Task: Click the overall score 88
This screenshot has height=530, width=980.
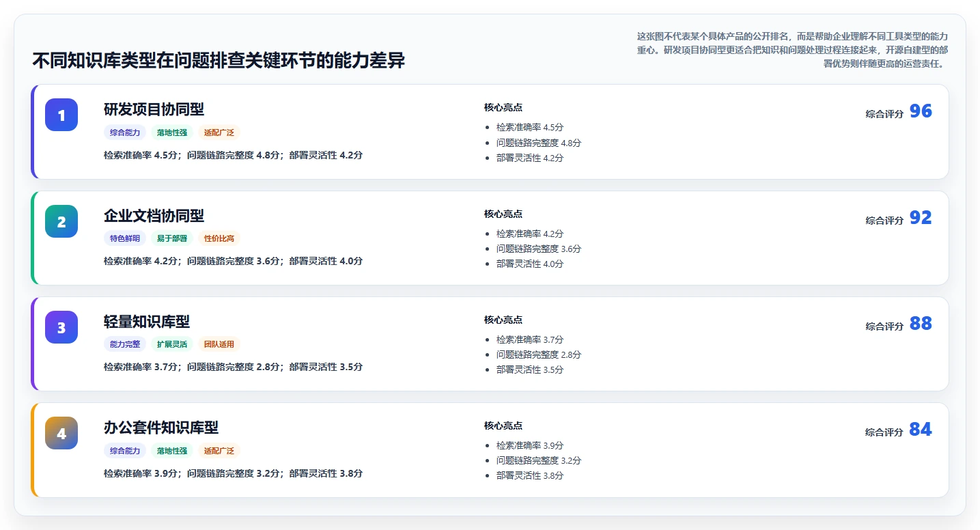Action: pyautogui.click(x=921, y=324)
